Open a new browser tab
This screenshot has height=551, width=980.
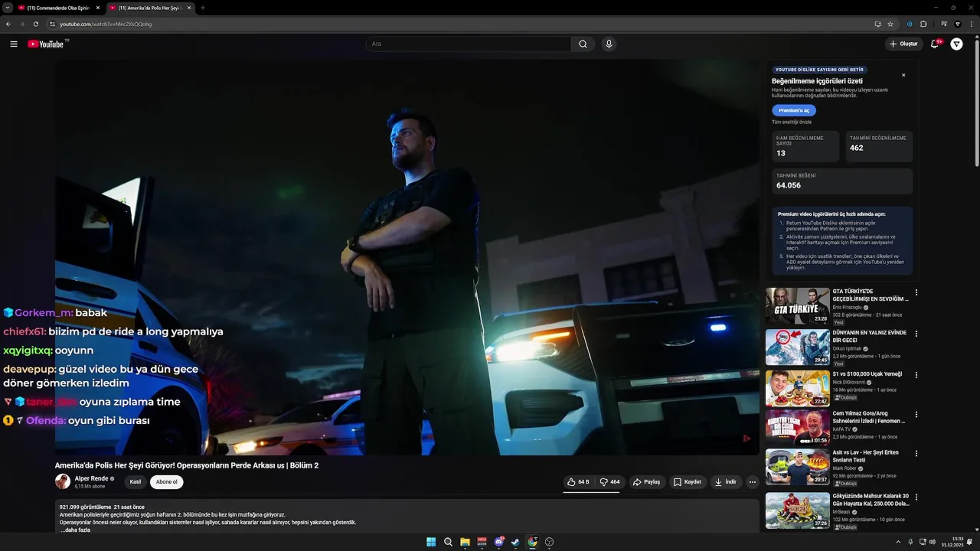(x=203, y=8)
